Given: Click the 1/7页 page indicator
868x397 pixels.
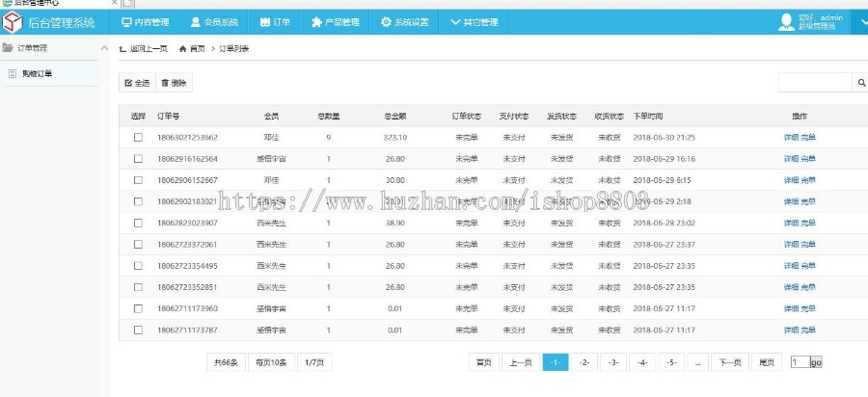Looking at the screenshot, I should pyautogui.click(x=314, y=362).
